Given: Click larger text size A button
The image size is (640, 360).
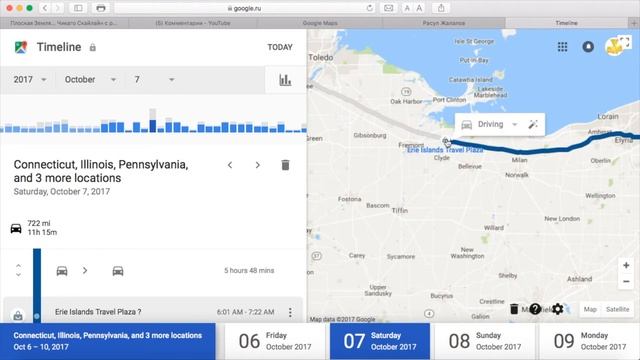Looking at the screenshot, I should click(419, 8).
